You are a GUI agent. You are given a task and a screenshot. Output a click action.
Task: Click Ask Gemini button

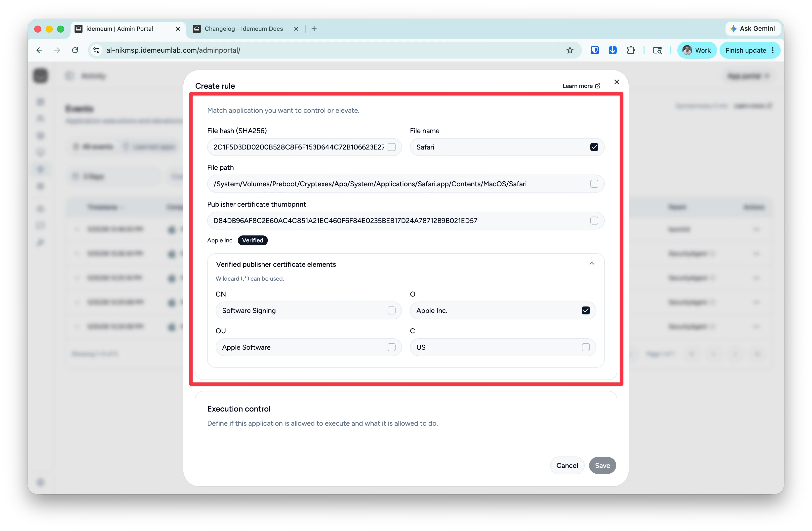click(753, 29)
